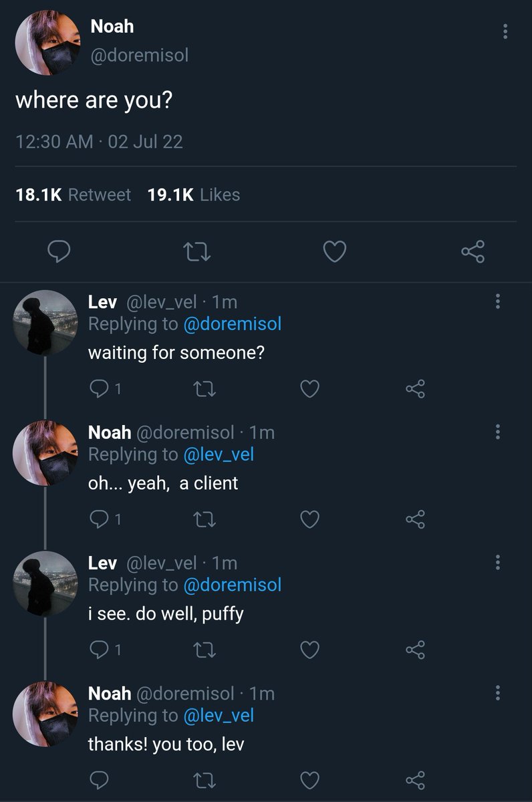Screen dimensions: 532x802
Task: Share the 'thanks! you too, lev' reply
Action: [x=415, y=780]
